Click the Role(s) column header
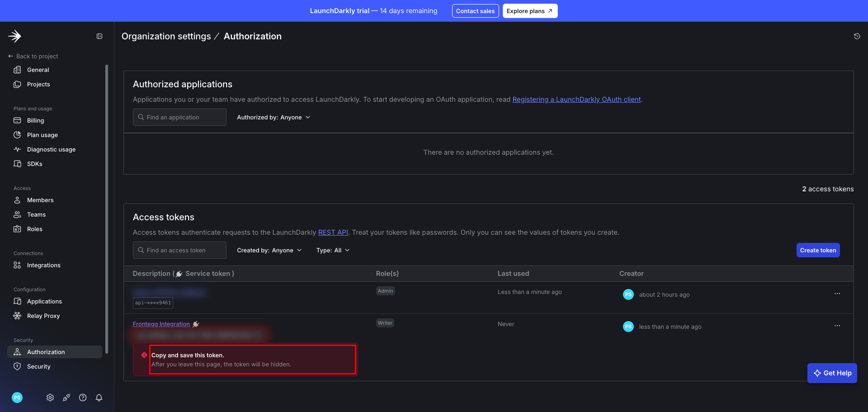 387,274
